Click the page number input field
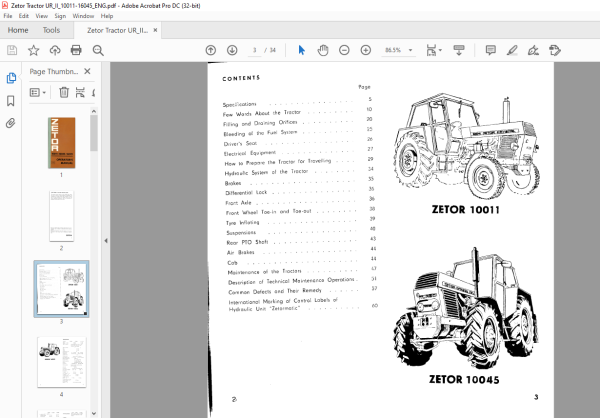This screenshot has width=600, height=418. [x=254, y=50]
